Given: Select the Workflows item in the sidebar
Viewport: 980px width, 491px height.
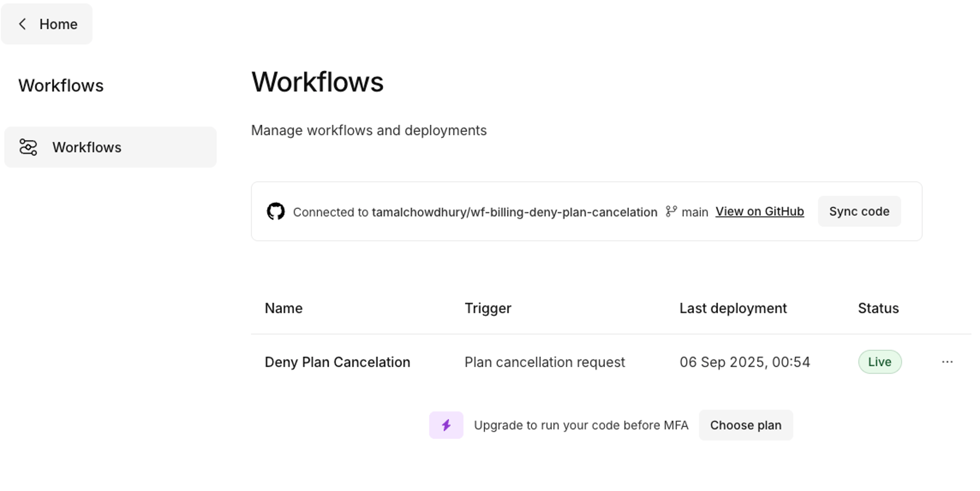Looking at the screenshot, I should coord(87,147).
